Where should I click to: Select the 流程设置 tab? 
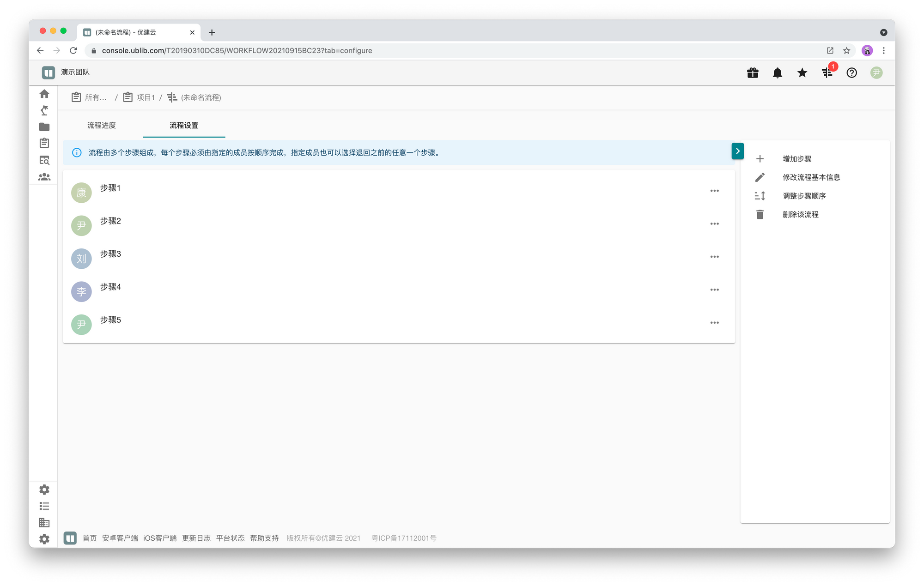click(x=184, y=125)
